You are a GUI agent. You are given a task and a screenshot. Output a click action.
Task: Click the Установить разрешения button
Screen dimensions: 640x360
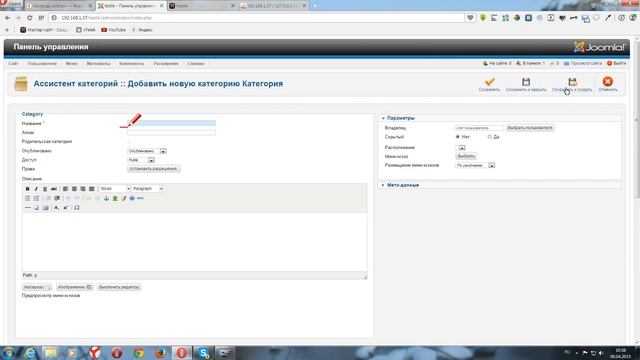(153, 169)
